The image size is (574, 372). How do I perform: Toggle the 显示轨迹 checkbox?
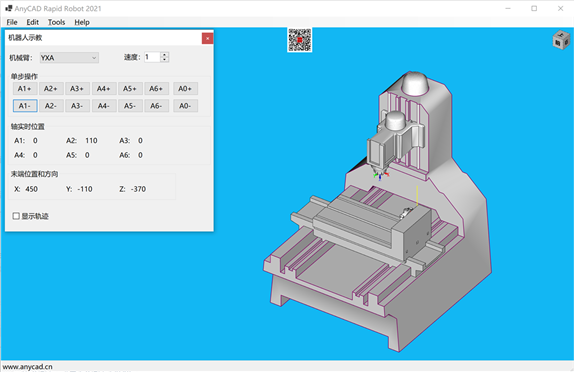click(16, 216)
